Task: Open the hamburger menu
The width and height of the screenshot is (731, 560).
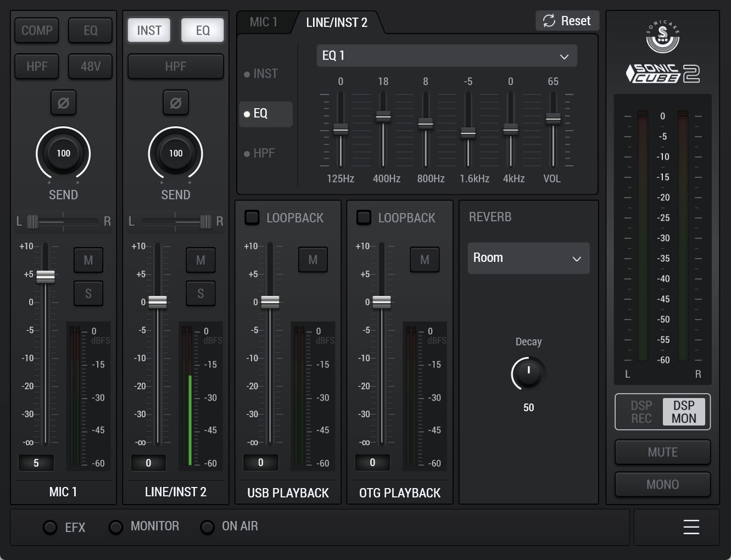Action: 691,527
